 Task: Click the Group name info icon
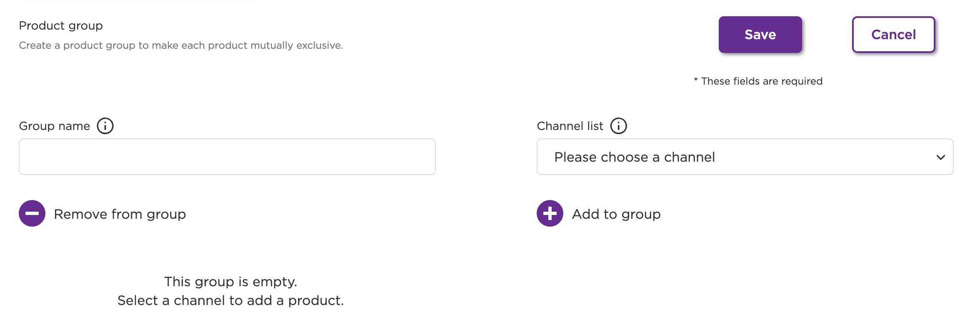pyautogui.click(x=105, y=126)
